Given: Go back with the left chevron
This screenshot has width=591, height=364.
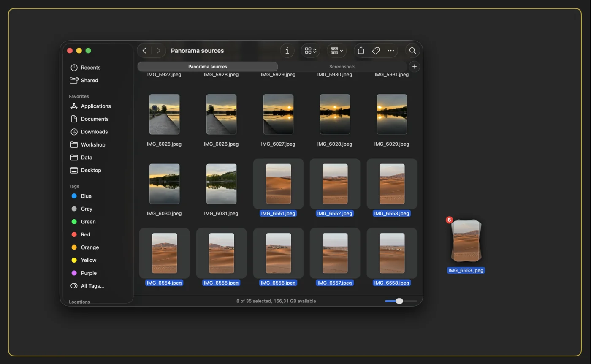Looking at the screenshot, I should point(144,51).
